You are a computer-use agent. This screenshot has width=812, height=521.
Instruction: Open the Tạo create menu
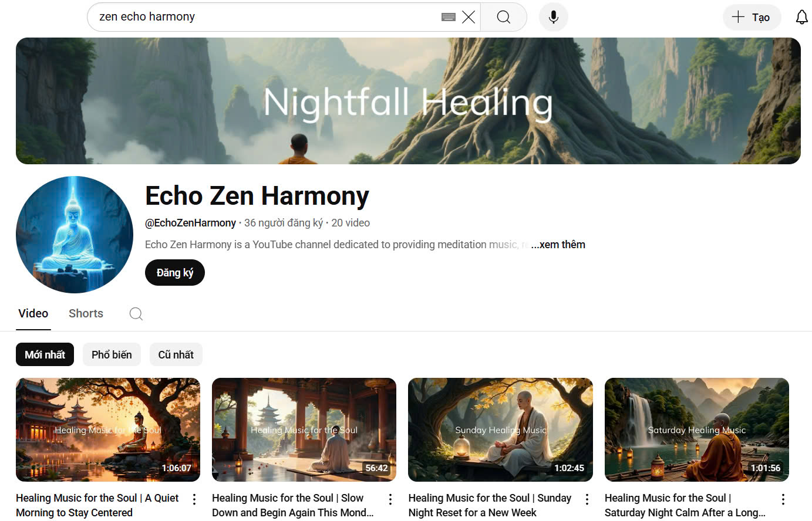coord(752,17)
